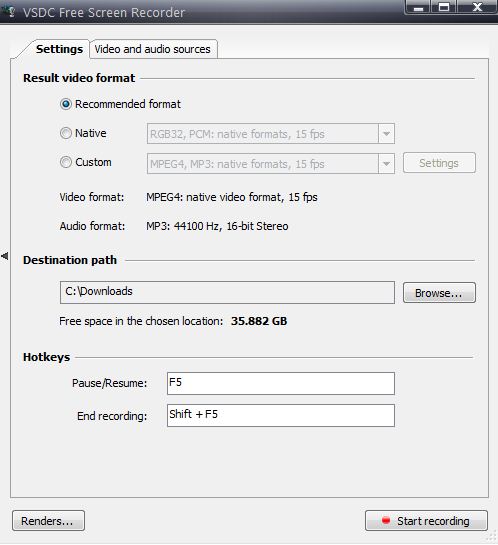Image resolution: width=498 pixels, height=545 pixels.
Task: Start recording the screen
Action: coord(426,520)
